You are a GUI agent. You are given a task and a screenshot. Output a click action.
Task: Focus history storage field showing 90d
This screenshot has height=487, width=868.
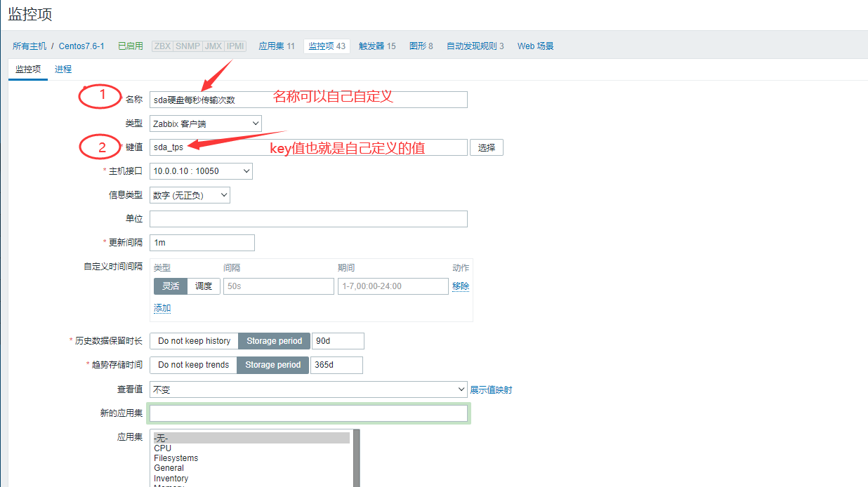pyautogui.click(x=338, y=341)
